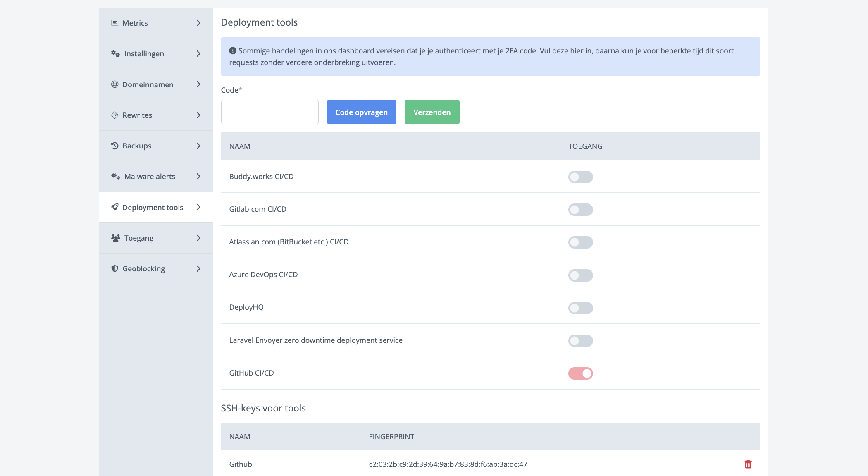Click the Backups history icon
Viewport: 868px width, 476px height.
(114, 146)
